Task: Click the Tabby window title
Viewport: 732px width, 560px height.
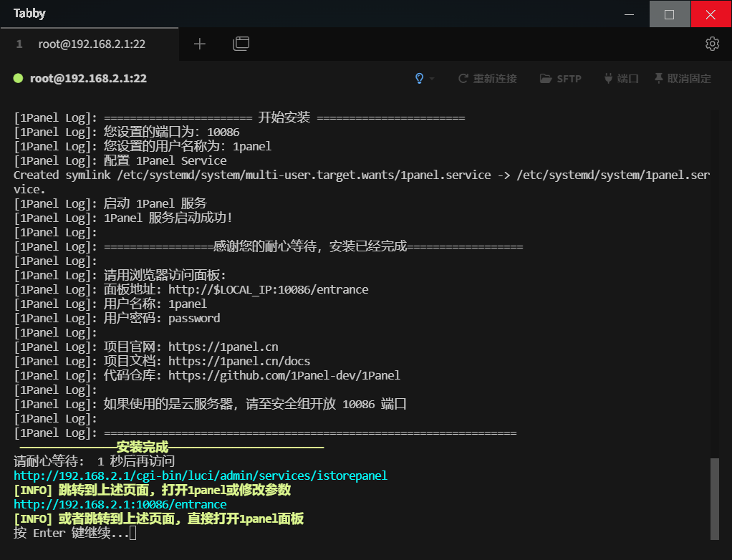Action: (x=29, y=13)
